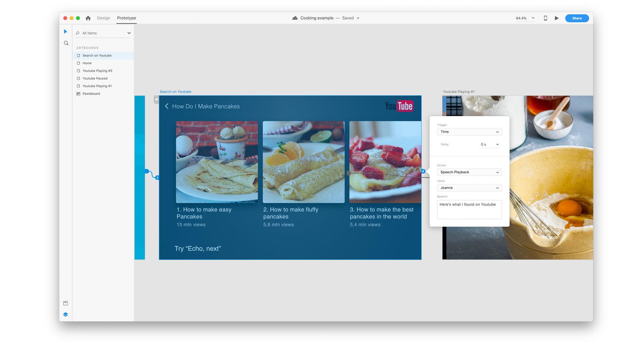Select the arrow Select tool

[x=66, y=32]
